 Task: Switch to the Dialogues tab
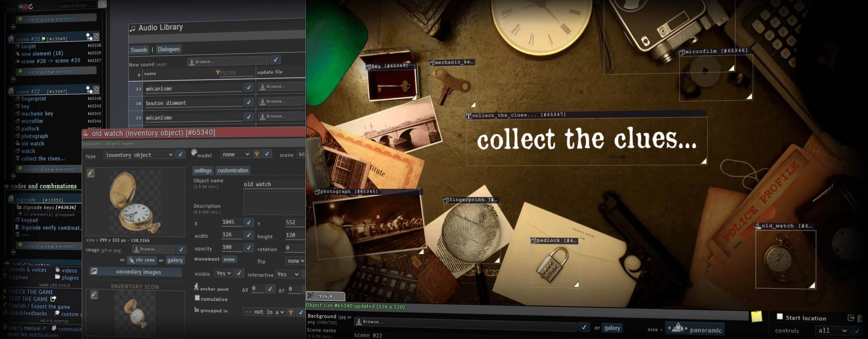point(168,49)
